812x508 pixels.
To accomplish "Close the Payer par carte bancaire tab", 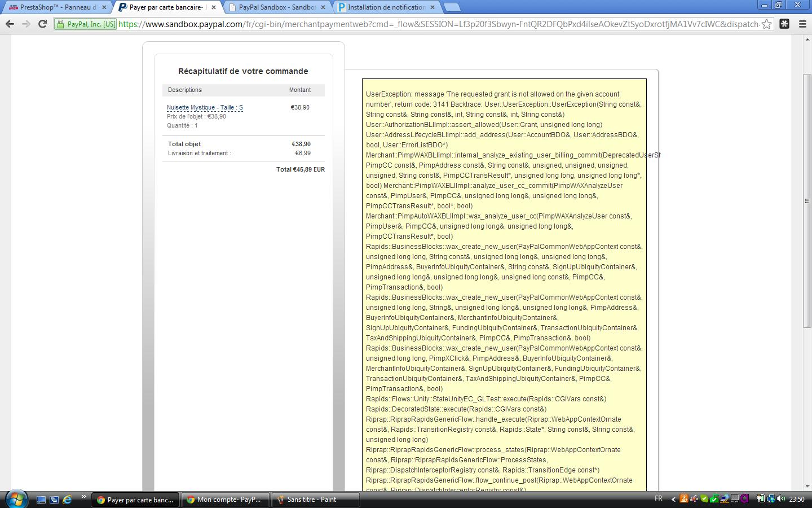I will 214,7.
